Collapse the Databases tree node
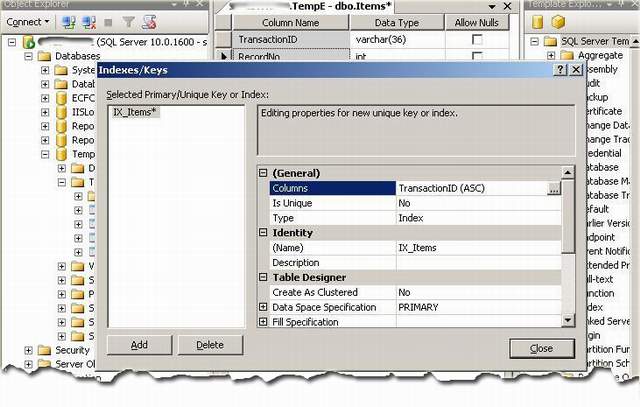This screenshot has height=407, width=640. point(29,57)
